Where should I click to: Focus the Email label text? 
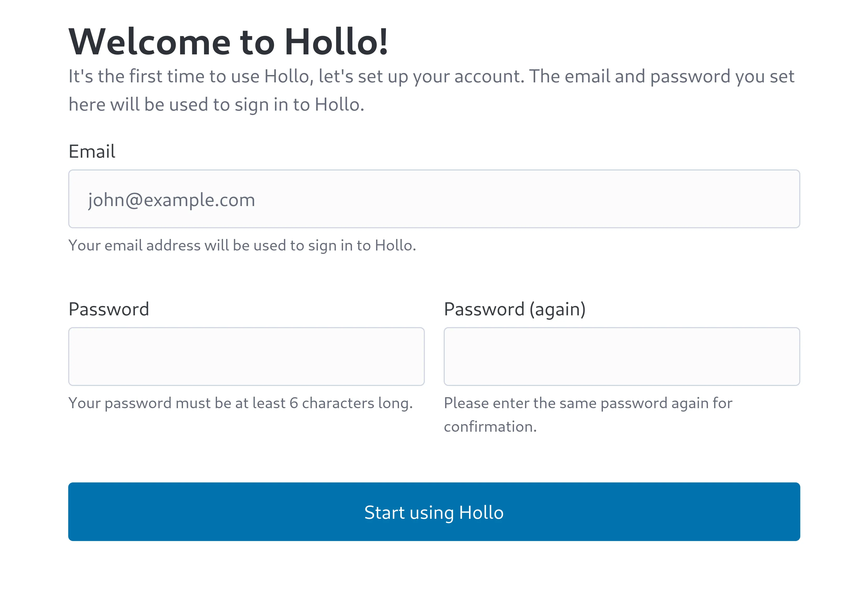pyautogui.click(x=92, y=150)
